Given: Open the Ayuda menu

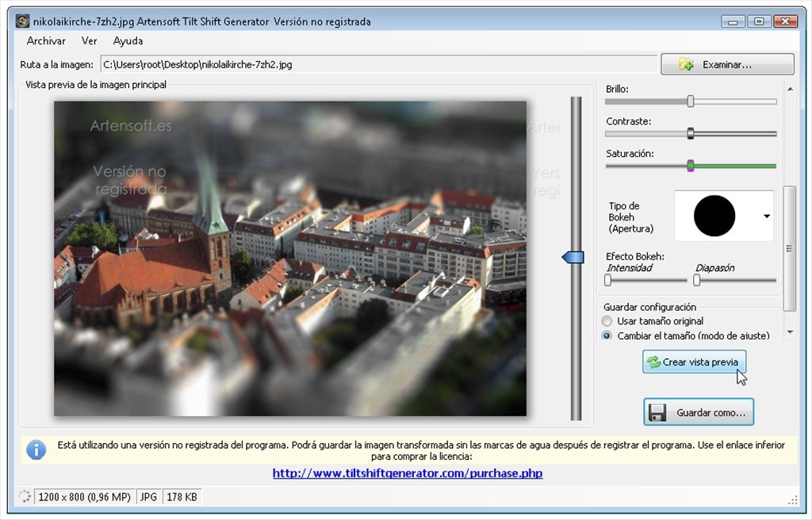Looking at the screenshot, I should point(128,41).
